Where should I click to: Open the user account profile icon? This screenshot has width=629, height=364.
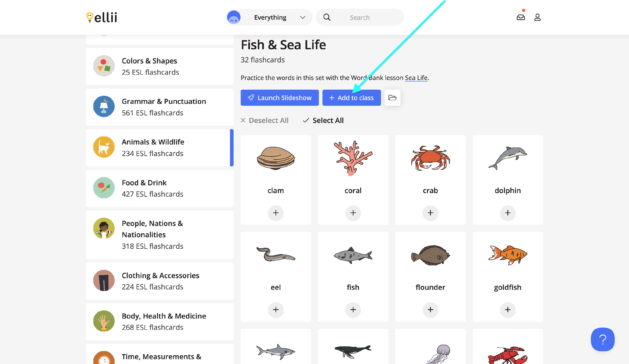click(x=537, y=17)
